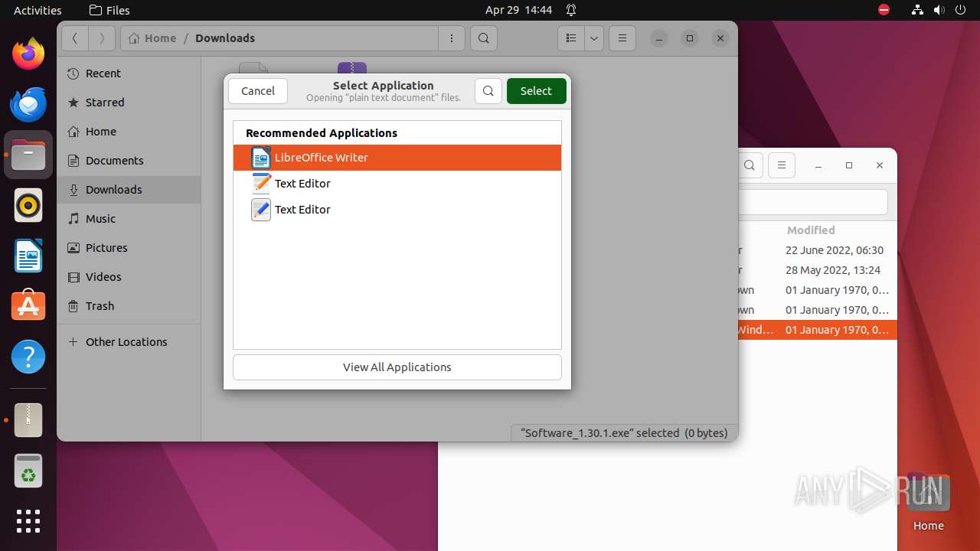Screen dimensions: 980x551
Task: Click the location field in archive window
Action: (813, 203)
